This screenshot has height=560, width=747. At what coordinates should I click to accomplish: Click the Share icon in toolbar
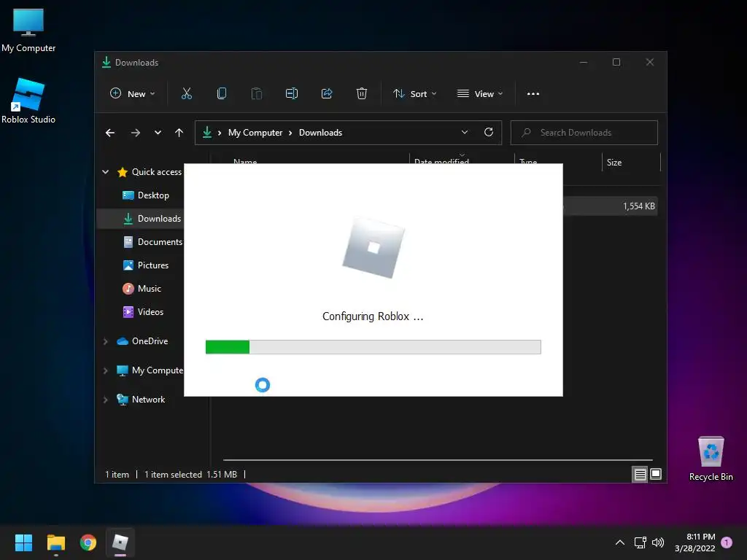pyautogui.click(x=327, y=94)
